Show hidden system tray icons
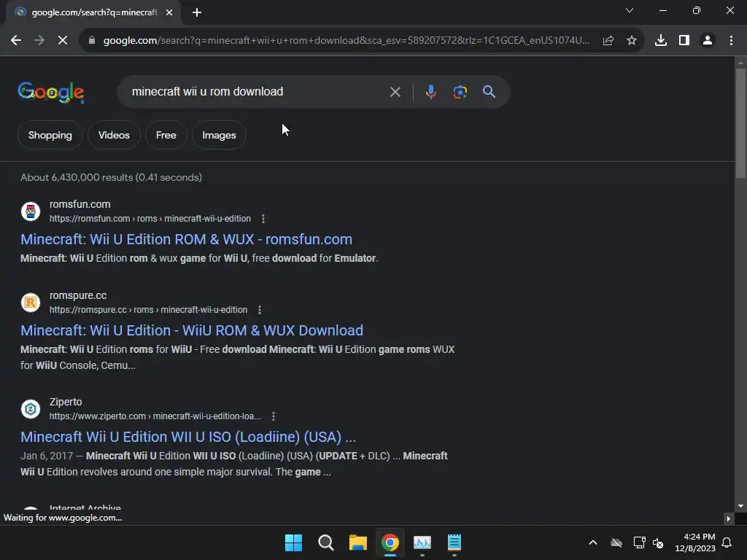Viewport: 747px width, 560px height. [593, 542]
